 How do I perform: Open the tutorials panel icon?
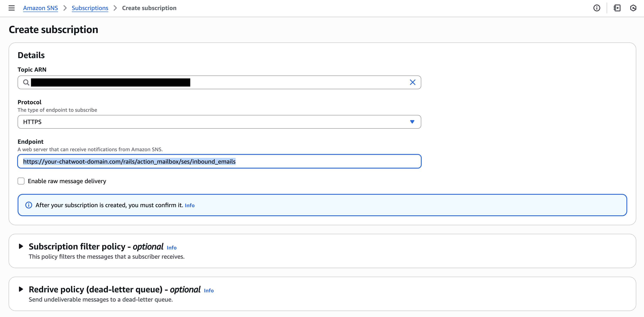(x=617, y=8)
